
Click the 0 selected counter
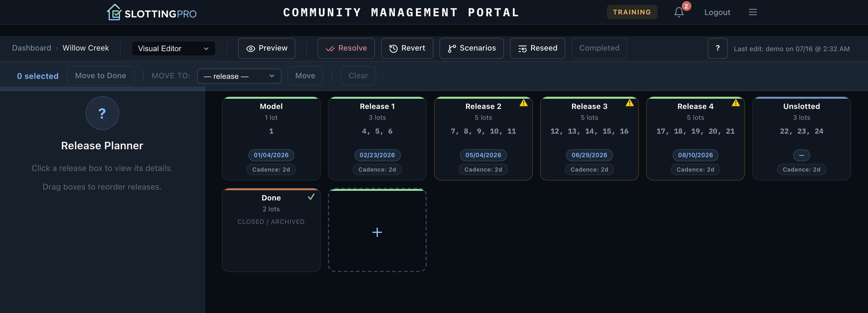(x=38, y=76)
